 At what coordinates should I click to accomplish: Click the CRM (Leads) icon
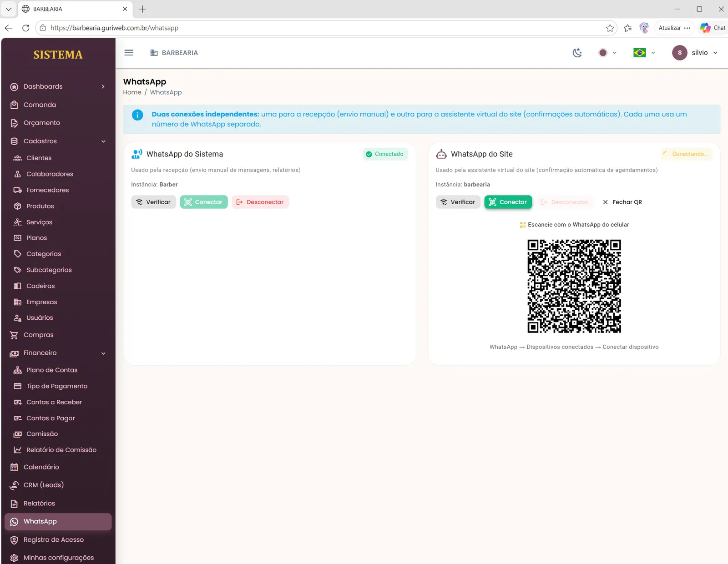tap(14, 485)
